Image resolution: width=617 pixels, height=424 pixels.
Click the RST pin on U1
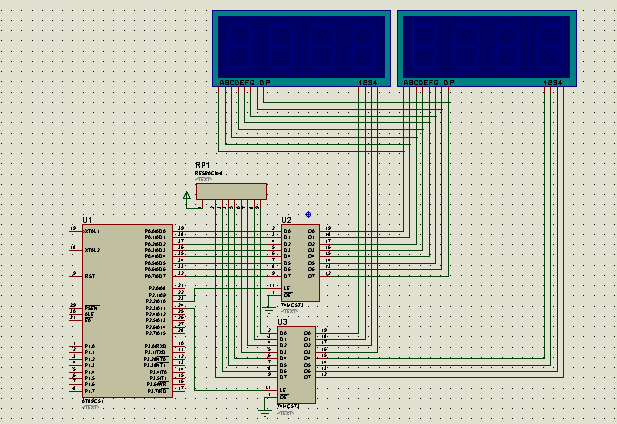pos(89,276)
